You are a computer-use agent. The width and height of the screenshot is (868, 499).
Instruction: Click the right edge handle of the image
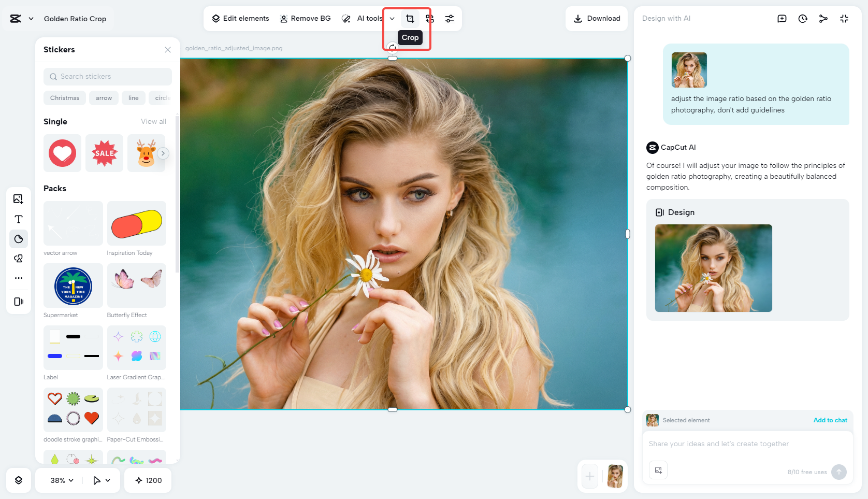click(x=628, y=234)
